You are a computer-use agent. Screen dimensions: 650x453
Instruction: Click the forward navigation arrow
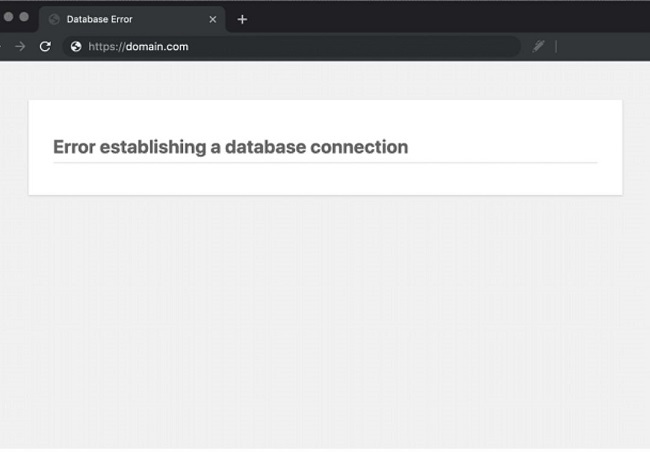coord(20,46)
